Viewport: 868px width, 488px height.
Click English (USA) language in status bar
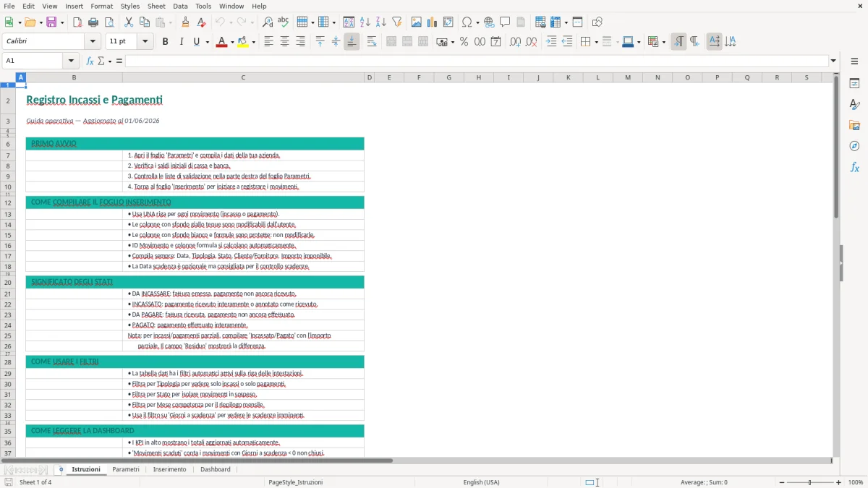481,482
